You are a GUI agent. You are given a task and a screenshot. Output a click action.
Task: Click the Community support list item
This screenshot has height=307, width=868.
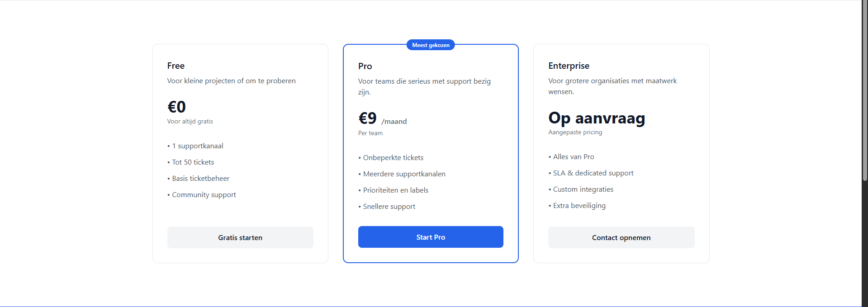coord(204,195)
